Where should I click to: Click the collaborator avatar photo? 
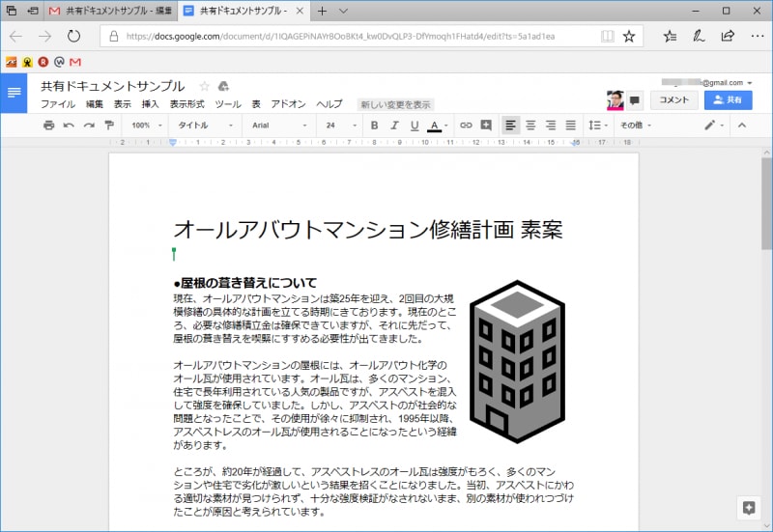click(x=616, y=100)
